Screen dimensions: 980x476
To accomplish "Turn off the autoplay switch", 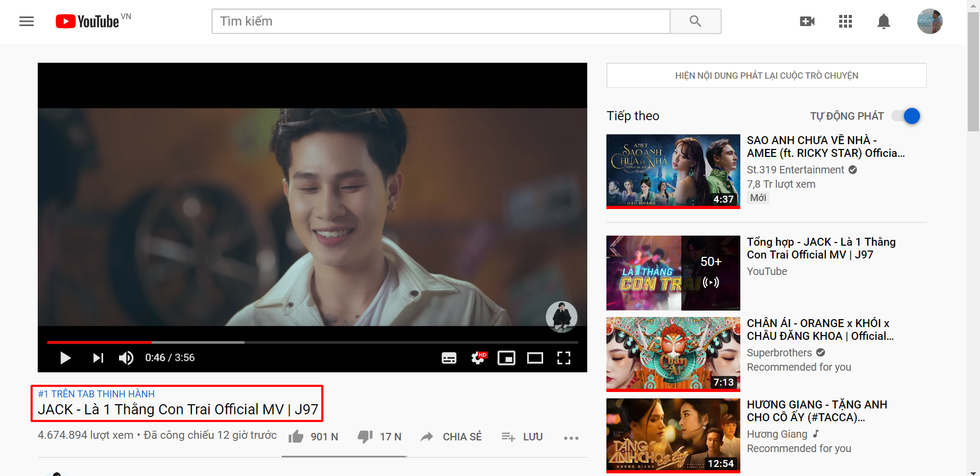I will pyautogui.click(x=907, y=116).
